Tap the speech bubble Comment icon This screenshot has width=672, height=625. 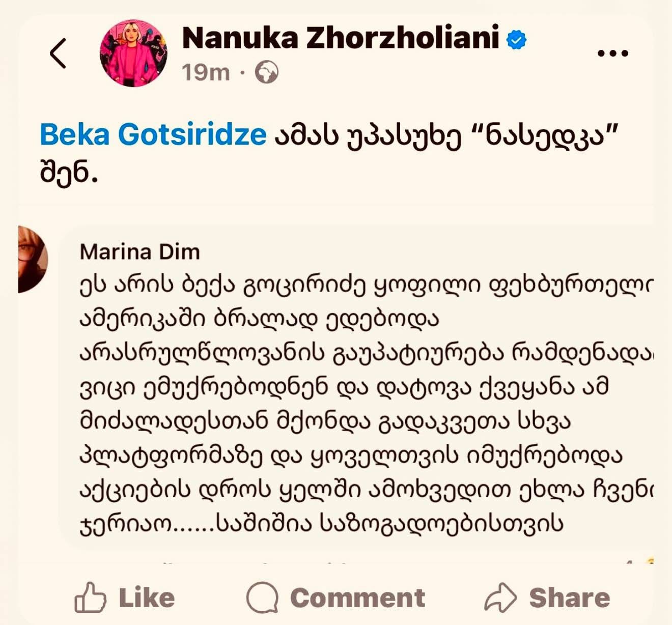pos(263,598)
